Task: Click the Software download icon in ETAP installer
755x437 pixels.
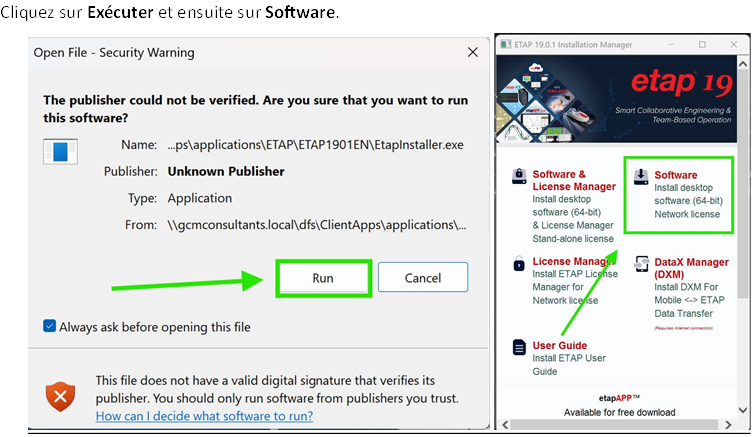Action: (x=641, y=177)
